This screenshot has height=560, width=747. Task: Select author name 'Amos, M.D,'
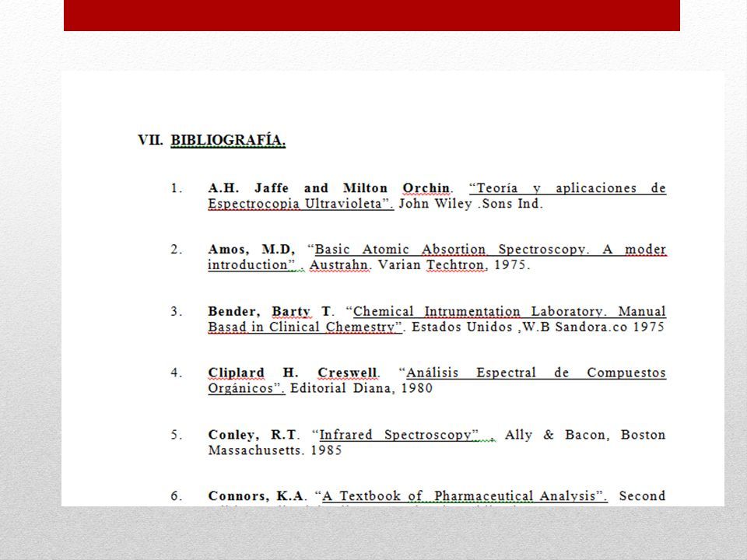click(x=251, y=249)
